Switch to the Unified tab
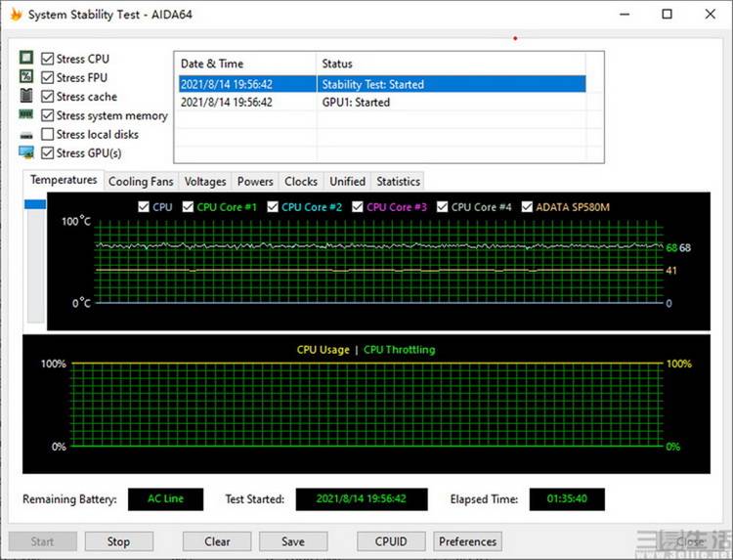The height and width of the screenshot is (560, 733). pyautogui.click(x=347, y=182)
